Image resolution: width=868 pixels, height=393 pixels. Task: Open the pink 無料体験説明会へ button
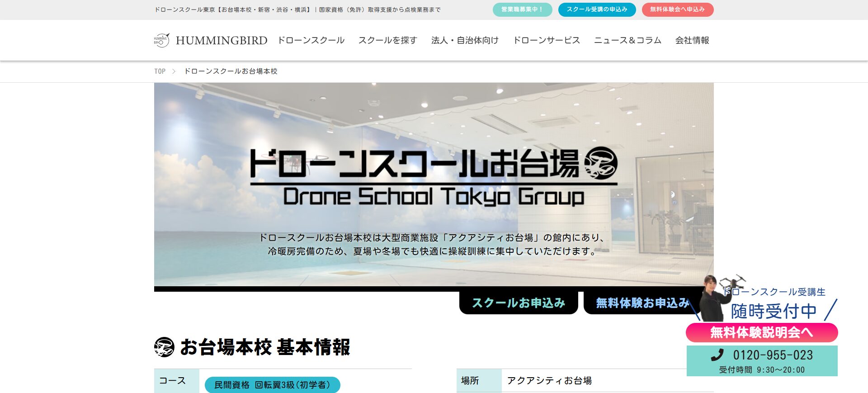(x=761, y=332)
